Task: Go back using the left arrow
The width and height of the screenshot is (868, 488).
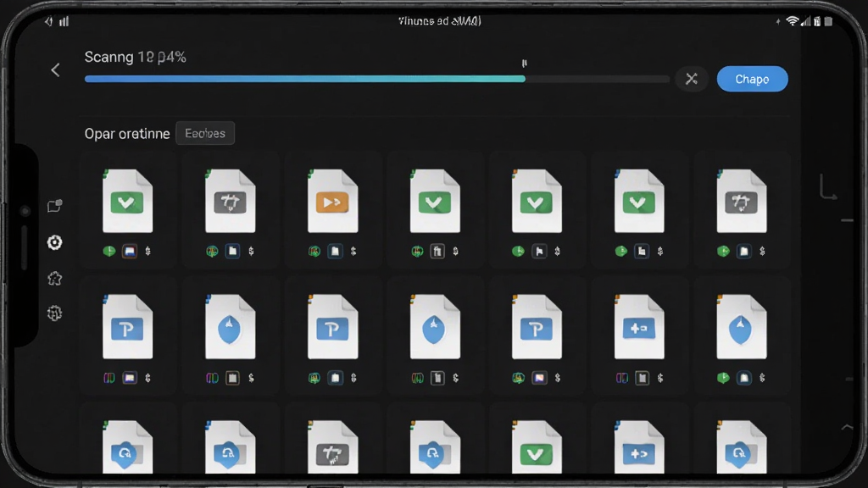Action: pyautogui.click(x=55, y=70)
